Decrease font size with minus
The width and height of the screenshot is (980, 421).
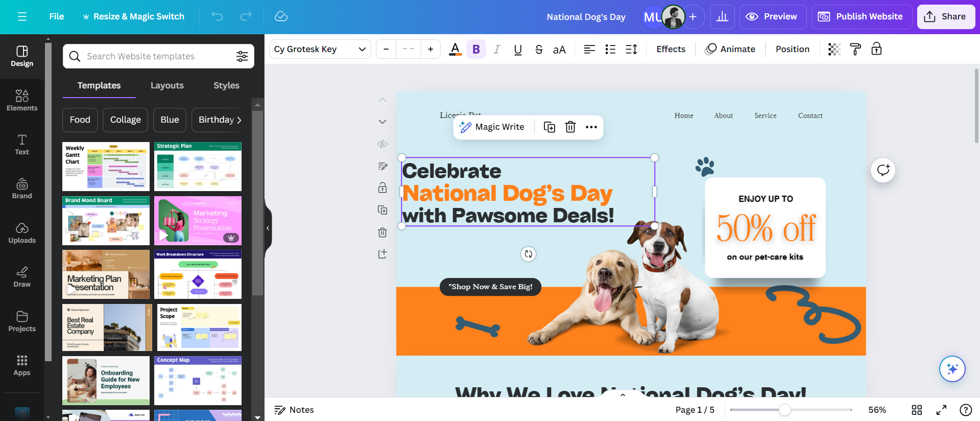pos(386,49)
